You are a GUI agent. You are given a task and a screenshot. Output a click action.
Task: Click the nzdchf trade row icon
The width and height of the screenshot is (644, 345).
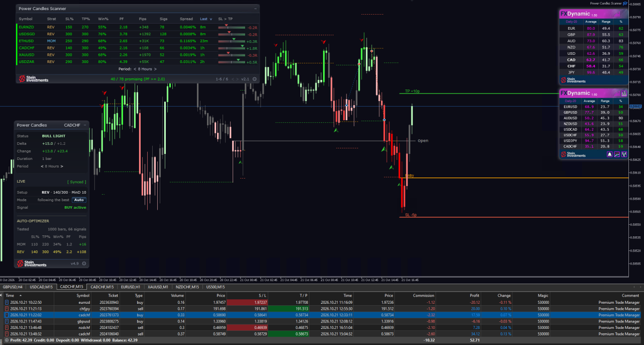click(x=7, y=327)
